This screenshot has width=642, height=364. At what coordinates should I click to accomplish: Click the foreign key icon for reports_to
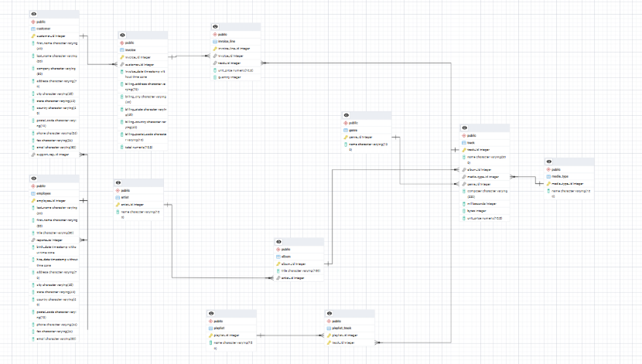point(33,240)
